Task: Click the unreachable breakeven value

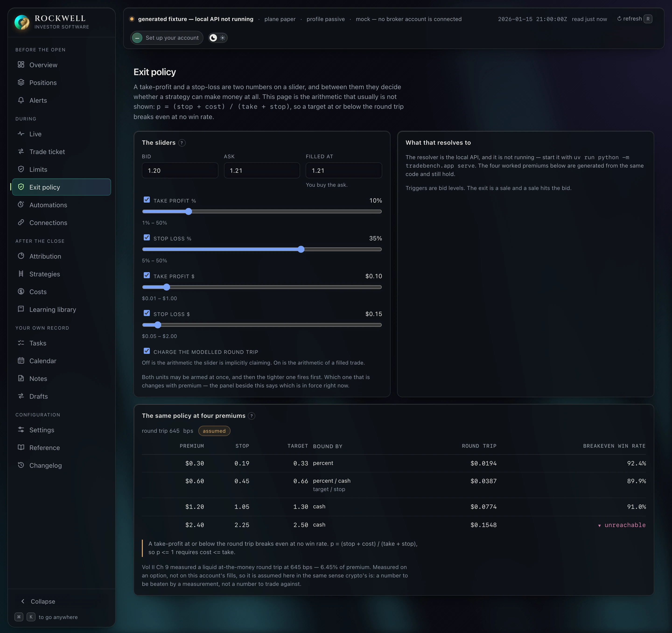Action: (x=622, y=525)
